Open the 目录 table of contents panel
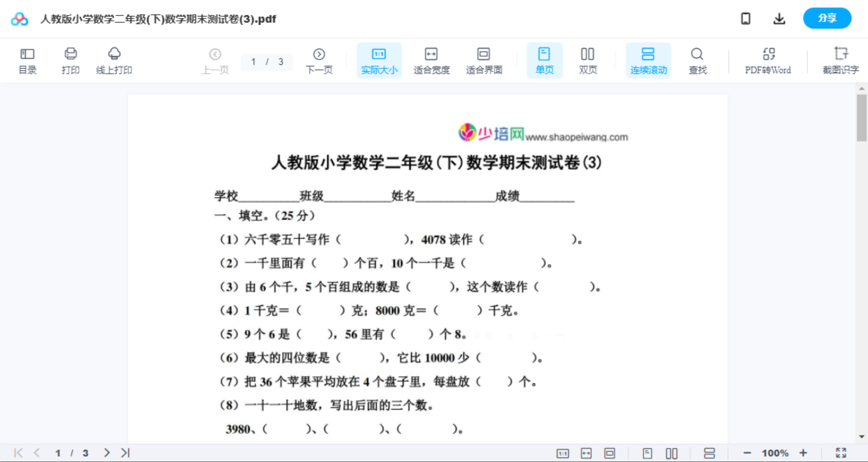The image size is (868, 462). point(27,60)
